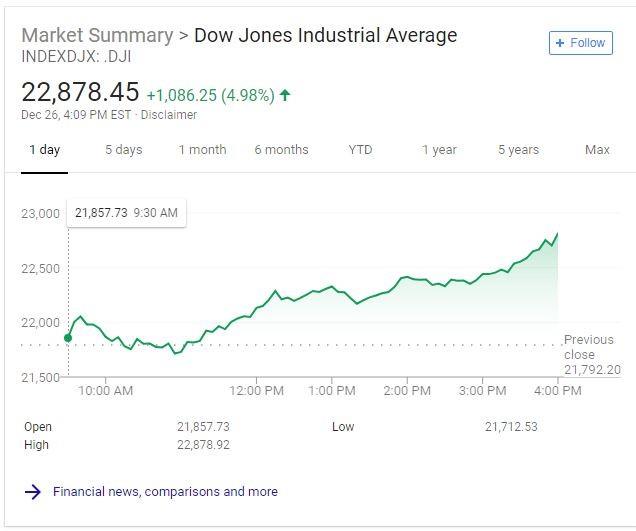
Task: Click the green up arrow beside percent change
Action: coord(285,95)
